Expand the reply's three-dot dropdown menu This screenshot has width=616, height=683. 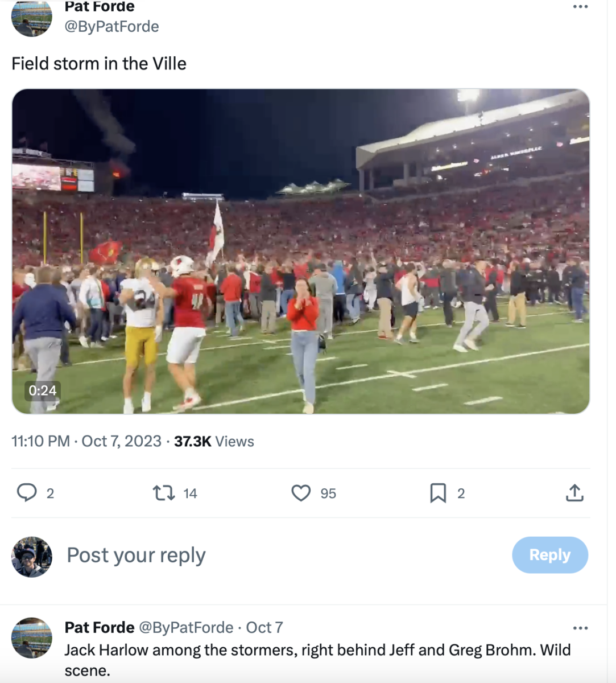point(581,627)
